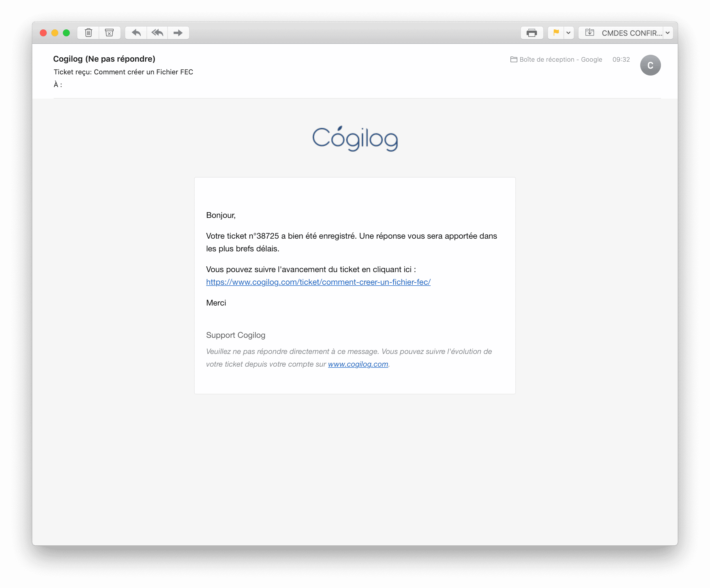
Task: Open the www.cogilog.com link in footer
Action: 358,364
